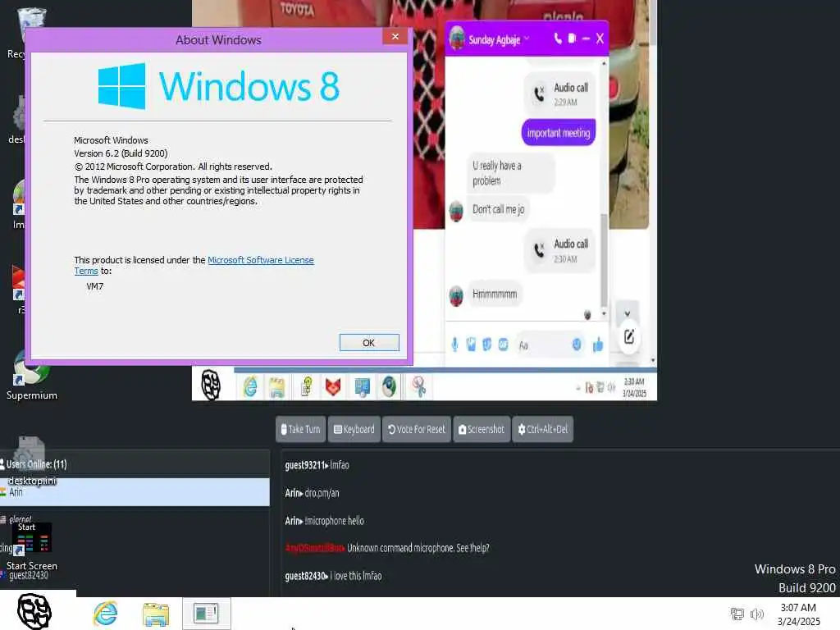Viewport: 840px width, 630px height.
Task: Send Ctrl+Alt+Del to the VM
Action: pos(543,429)
